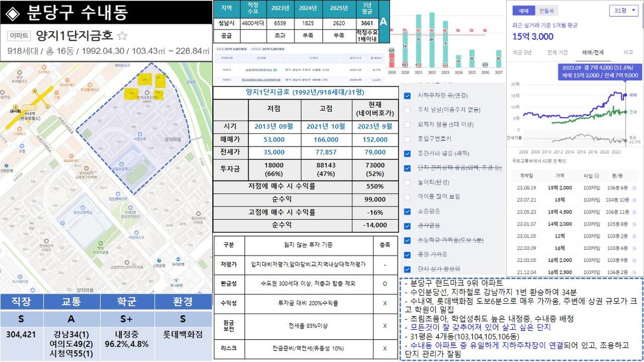Select the 스타벅스 marker near the map's top edge
Image resolution: width=644 pixels, height=362 pixels.
coord(44,67)
